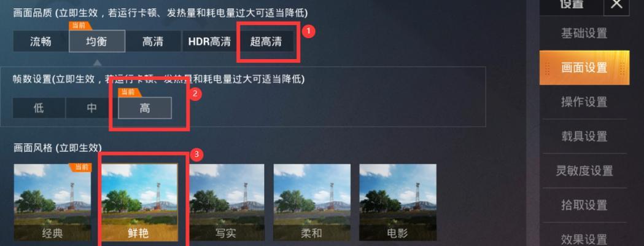Image resolution: width=644 pixels, height=246 pixels.
Task: Switch to 操作设置 tab
Action: [x=584, y=101]
